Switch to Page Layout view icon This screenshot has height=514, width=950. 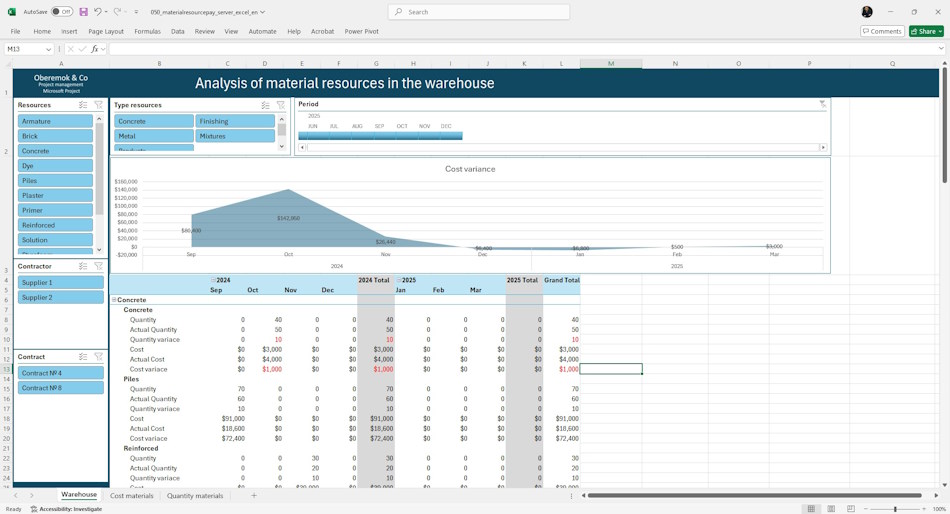coord(831,509)
